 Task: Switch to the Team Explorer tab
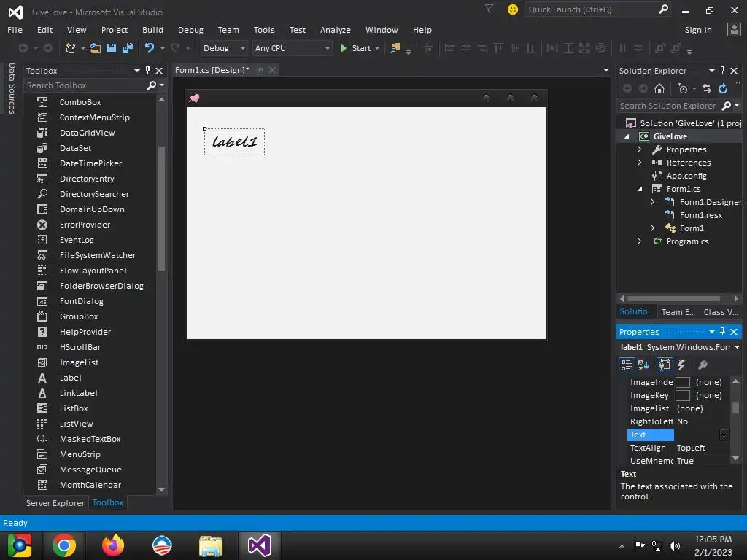[x=678, y=312]
